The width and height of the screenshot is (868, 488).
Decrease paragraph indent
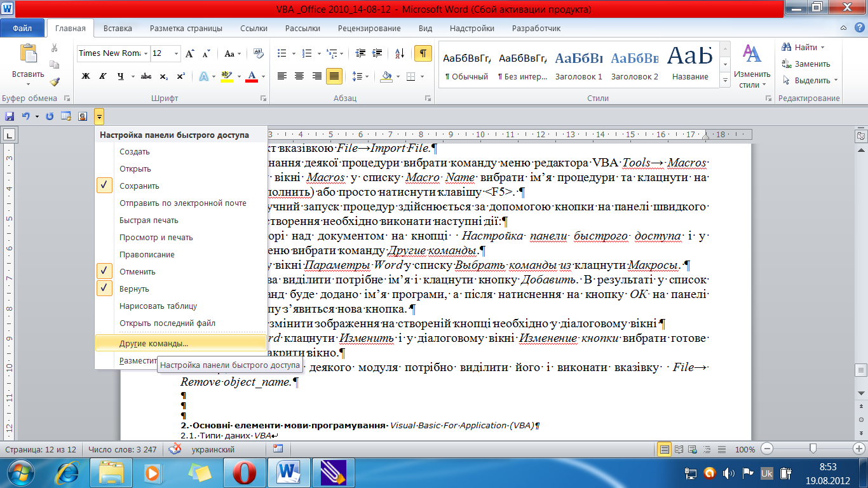(x=361, y=54)
